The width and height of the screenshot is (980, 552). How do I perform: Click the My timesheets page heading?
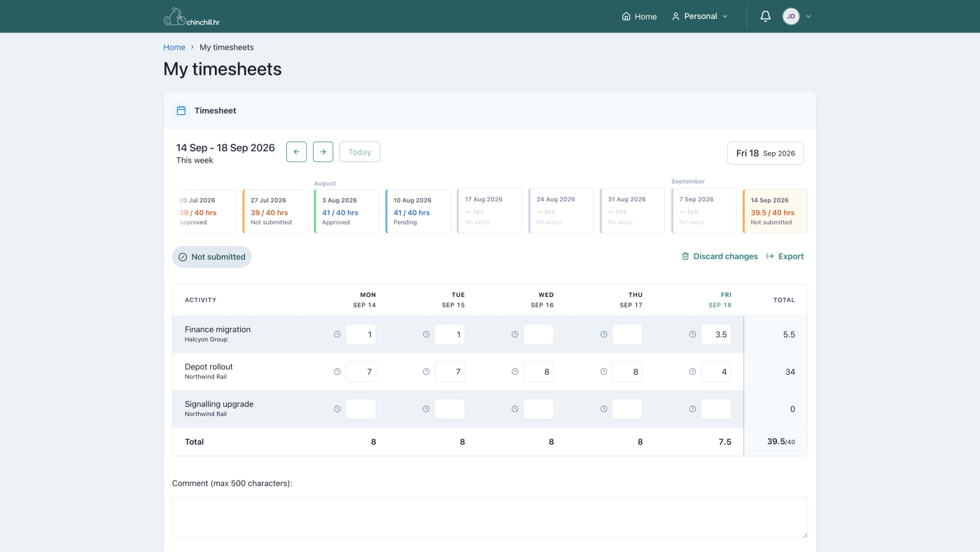tap(223, 69)
